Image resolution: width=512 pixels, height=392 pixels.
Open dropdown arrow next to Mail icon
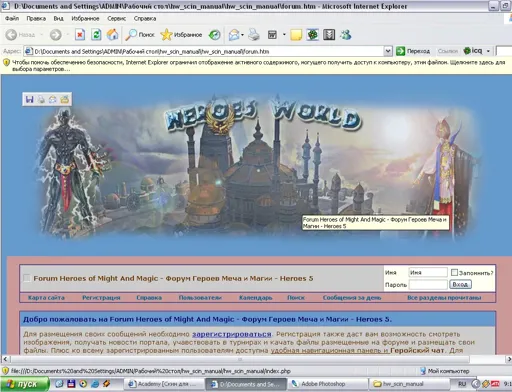pyautogui.click(x=242, y=35)
